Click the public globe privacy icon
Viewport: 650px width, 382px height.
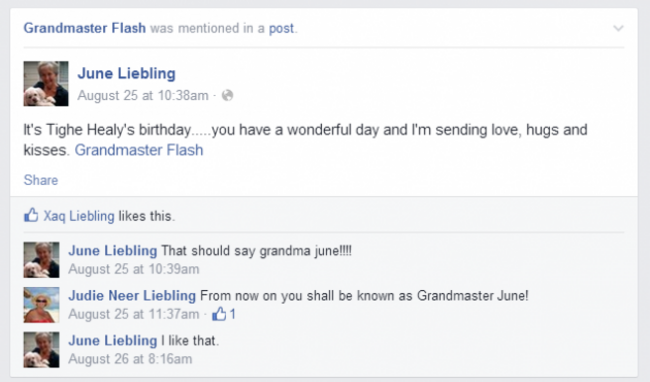point(227,96)
